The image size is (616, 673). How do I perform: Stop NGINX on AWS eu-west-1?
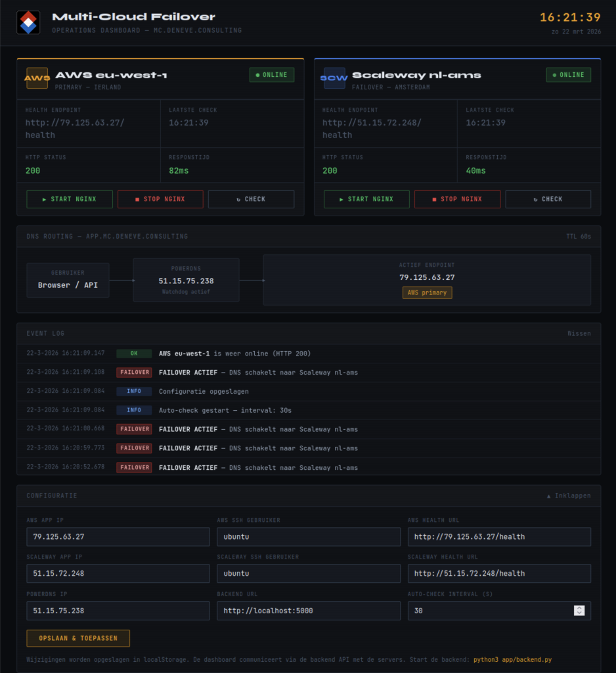160,199
